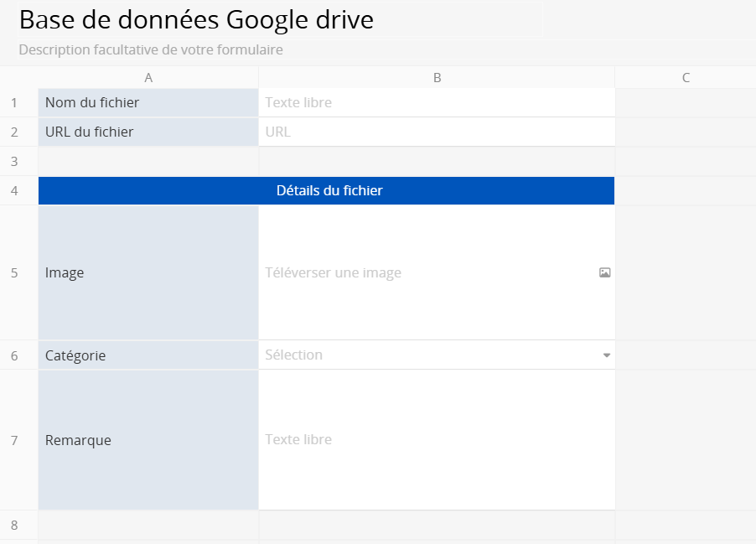The width and height of the screenshot is (756, 544).
Task: Select row 8 header
Action: point(14,525)
